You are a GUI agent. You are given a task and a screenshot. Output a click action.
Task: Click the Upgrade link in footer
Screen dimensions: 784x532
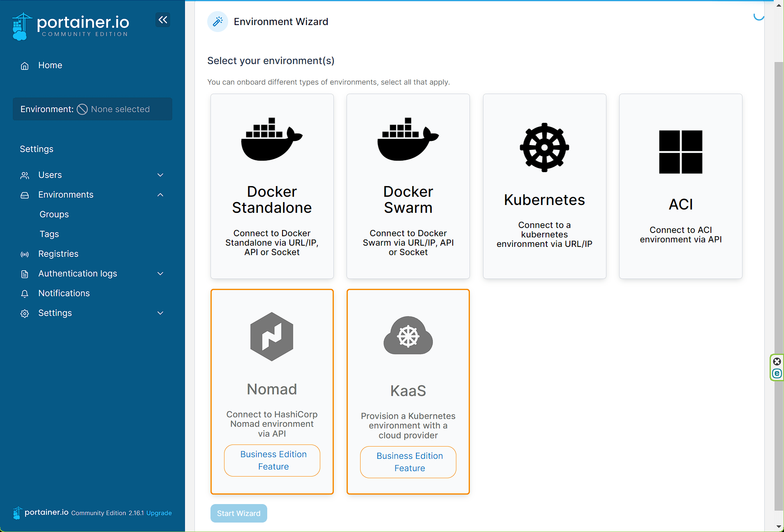[159, 513]
